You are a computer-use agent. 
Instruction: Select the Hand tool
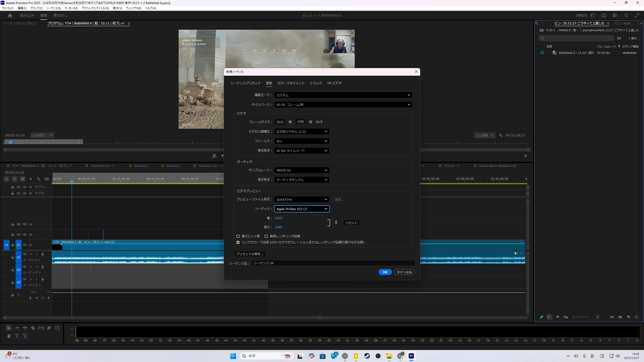click(9, 336)
